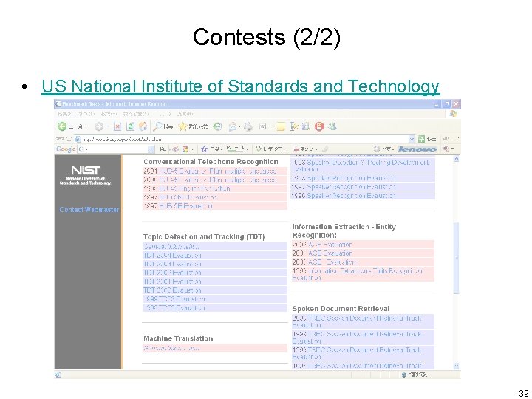Open the Forward button dropdown arrow

point(108,126)
